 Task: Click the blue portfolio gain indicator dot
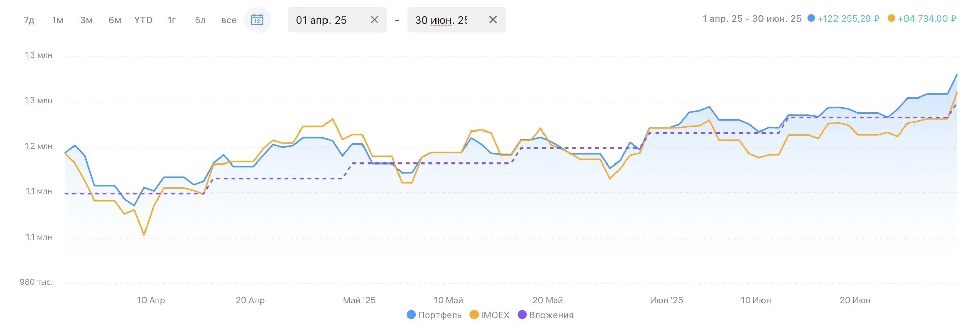[811, 18]
